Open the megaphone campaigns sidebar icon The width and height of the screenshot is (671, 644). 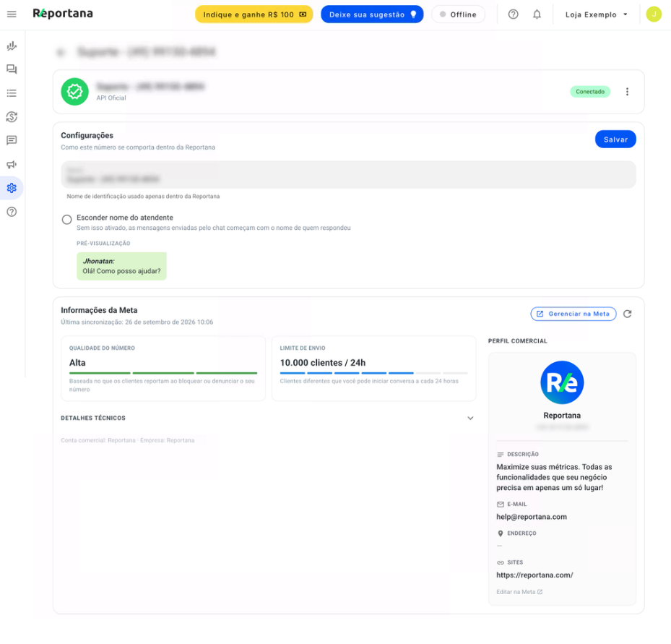[12, 164]
